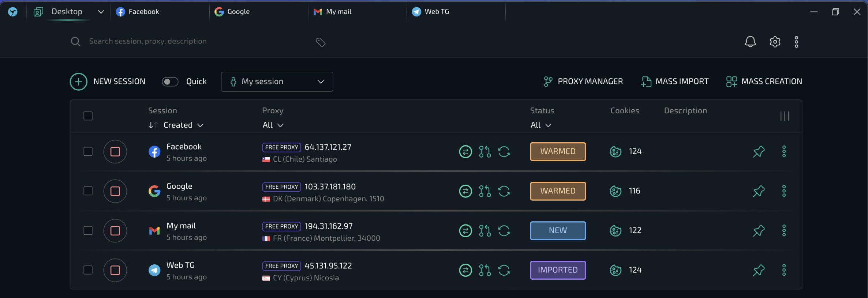
Task: Swap proxy for Facebook session
Action: click(x=465, y=151)
